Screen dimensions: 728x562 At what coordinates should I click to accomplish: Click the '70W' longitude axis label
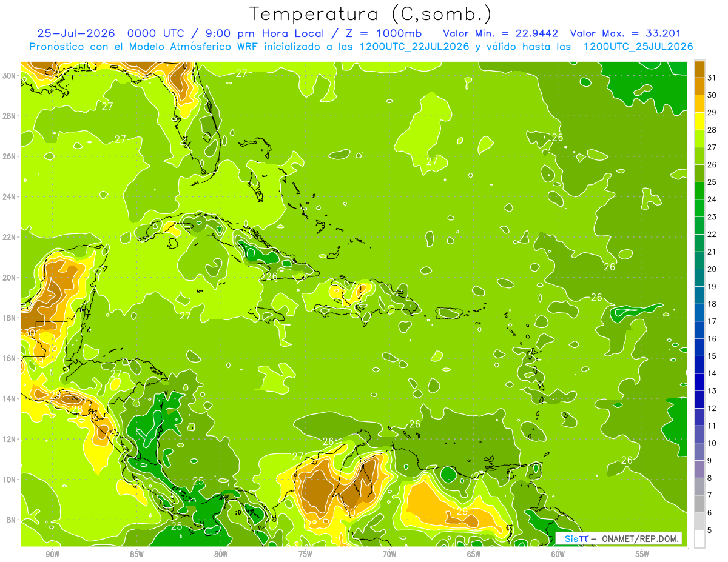389,554
